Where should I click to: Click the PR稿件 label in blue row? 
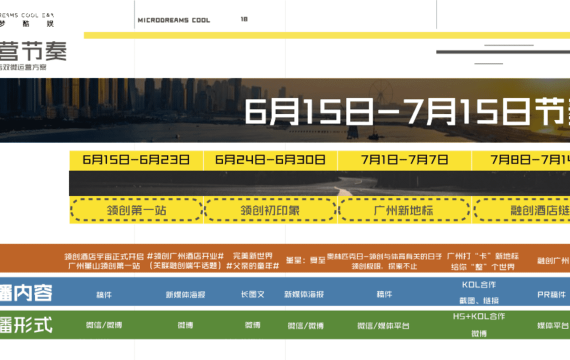pyautogui.click(x=551, y=295)
